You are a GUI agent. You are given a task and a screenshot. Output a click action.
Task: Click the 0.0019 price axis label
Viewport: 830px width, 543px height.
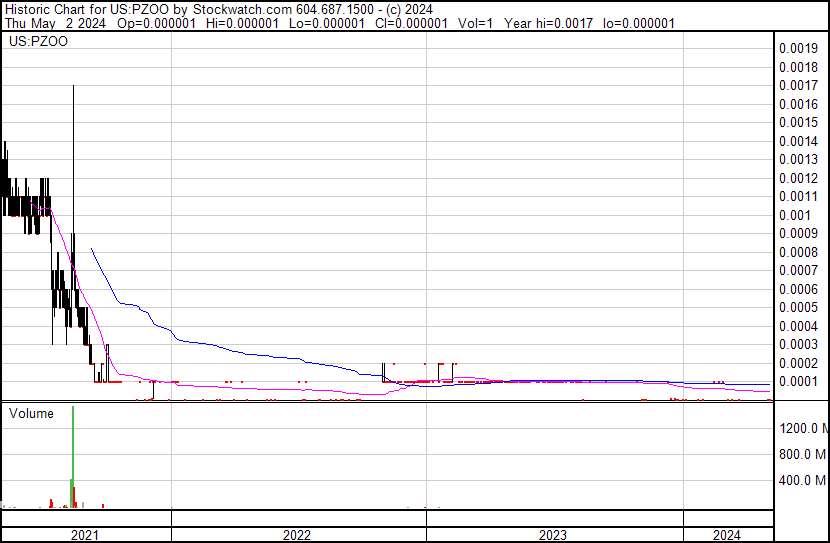point(797,48)
